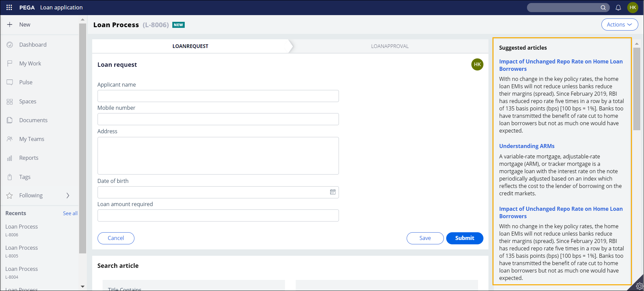The image size is (644, 291).
Task: Open the Understanding ARMs article
Action: pyautogui.click(x=526, y=146)
